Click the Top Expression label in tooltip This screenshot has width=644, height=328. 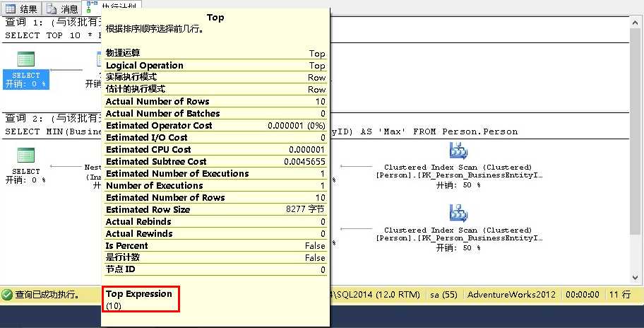coord(139,293)
